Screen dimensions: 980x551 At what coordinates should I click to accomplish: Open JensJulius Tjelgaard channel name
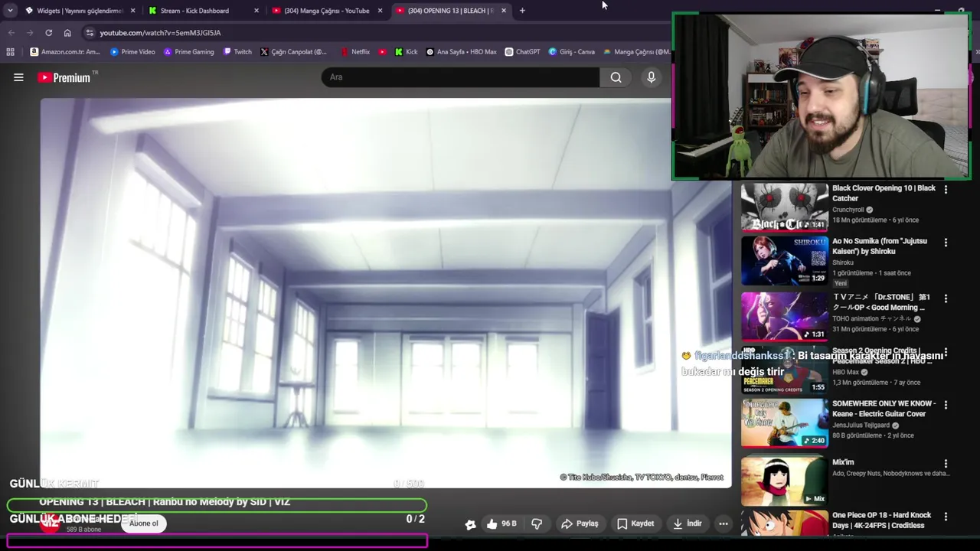coord(861,425)
